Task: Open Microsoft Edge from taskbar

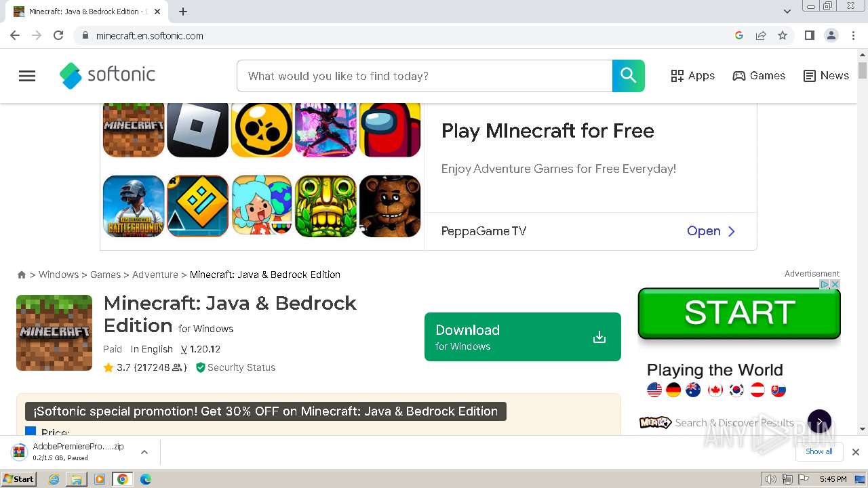Action: point(145,479)
